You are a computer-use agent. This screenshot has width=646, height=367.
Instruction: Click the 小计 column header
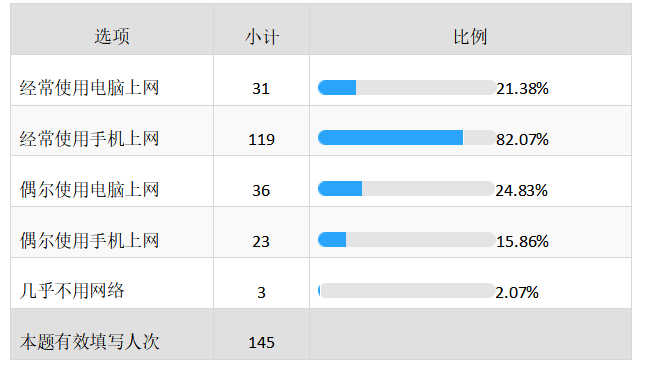tap(262, 37)
